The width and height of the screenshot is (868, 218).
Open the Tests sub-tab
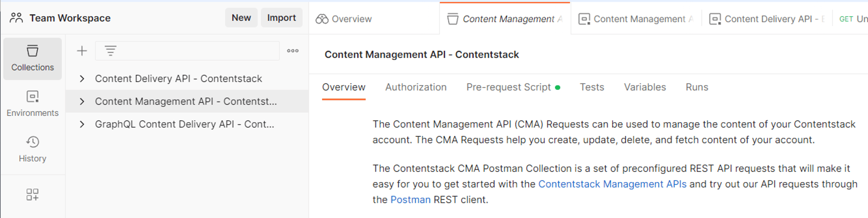tap(592, 87)
